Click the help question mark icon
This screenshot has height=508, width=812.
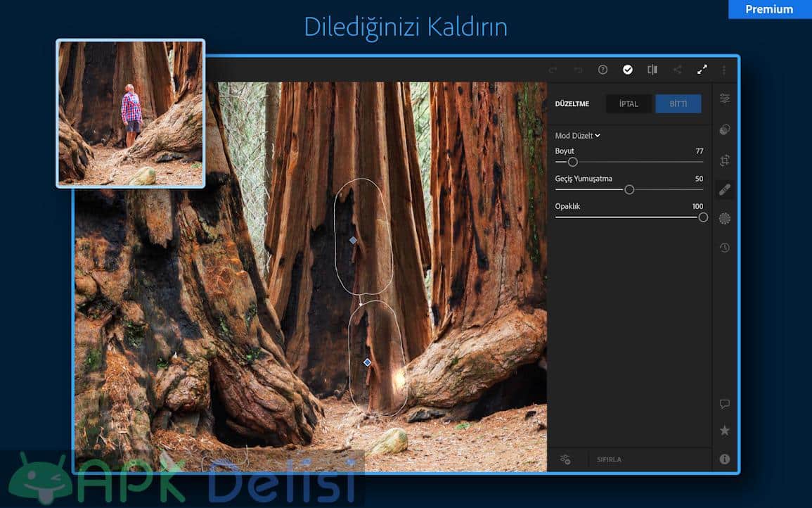tap(602, 70)
